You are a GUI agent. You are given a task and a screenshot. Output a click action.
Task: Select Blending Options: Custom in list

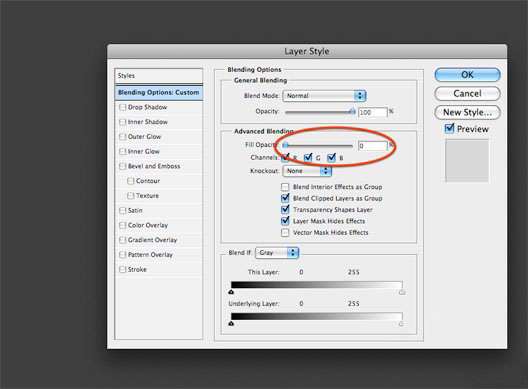(x=159, y=92)
